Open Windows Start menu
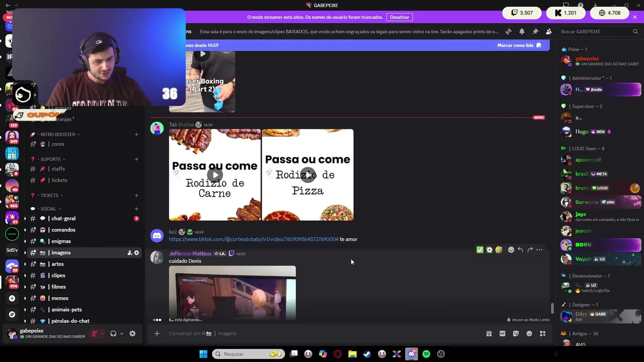Viewport: 644px width, 362px height. point(203,354)
